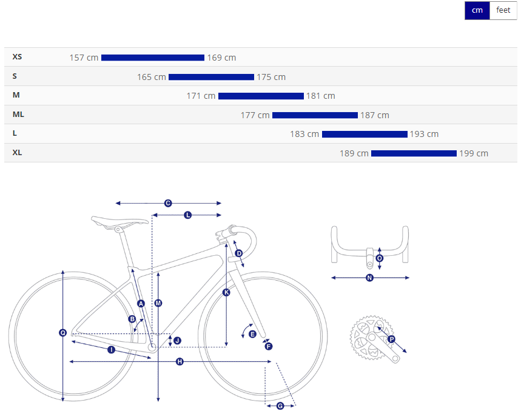Select the N handlebar width marker
This screenshot has width=521, height=420.
(x=369, y=278)
